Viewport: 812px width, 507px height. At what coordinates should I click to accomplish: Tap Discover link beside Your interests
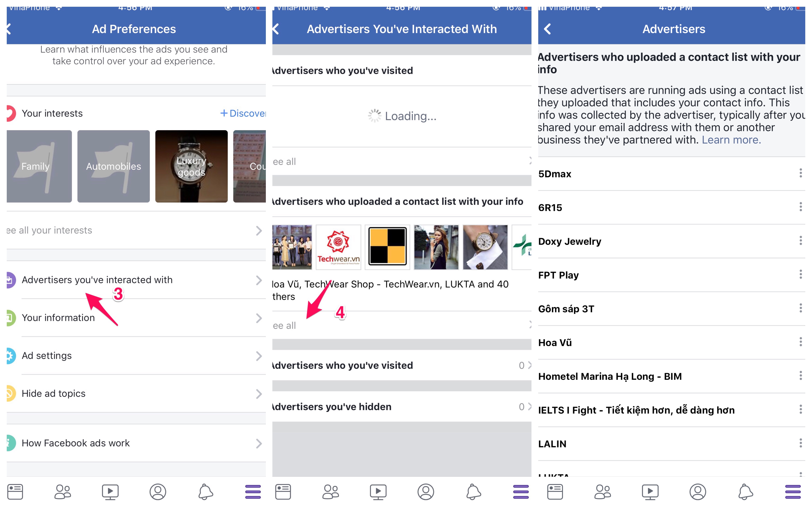point(243,113)
